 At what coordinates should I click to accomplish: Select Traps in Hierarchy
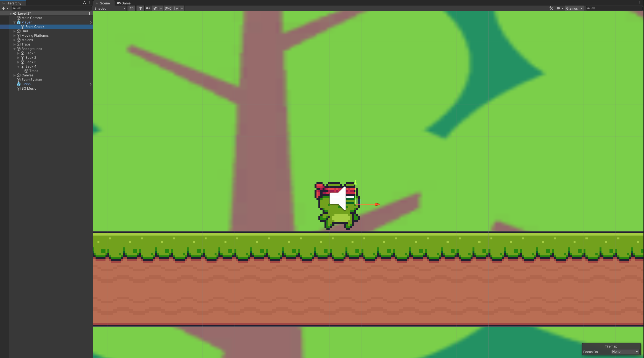click(x=26, y=44)
